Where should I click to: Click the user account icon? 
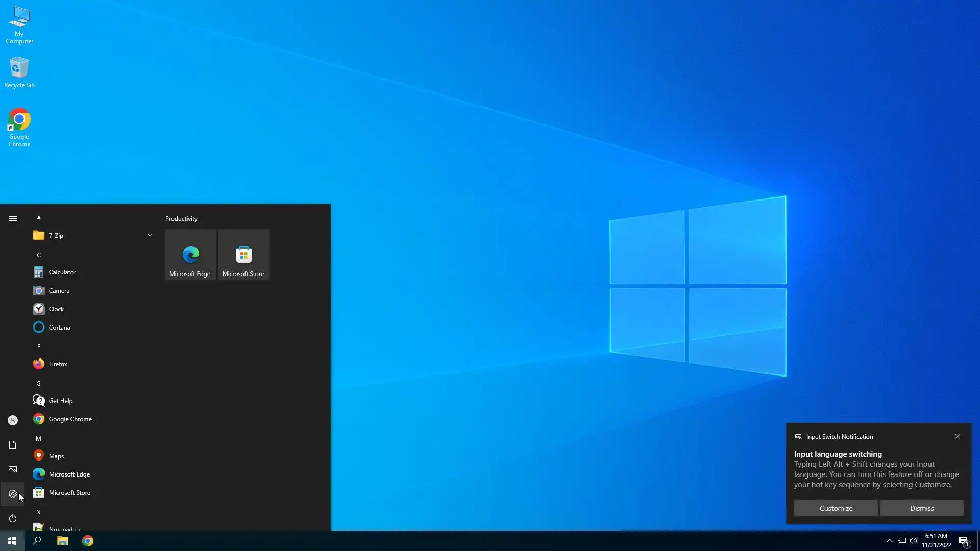click(x=13, y=420)
